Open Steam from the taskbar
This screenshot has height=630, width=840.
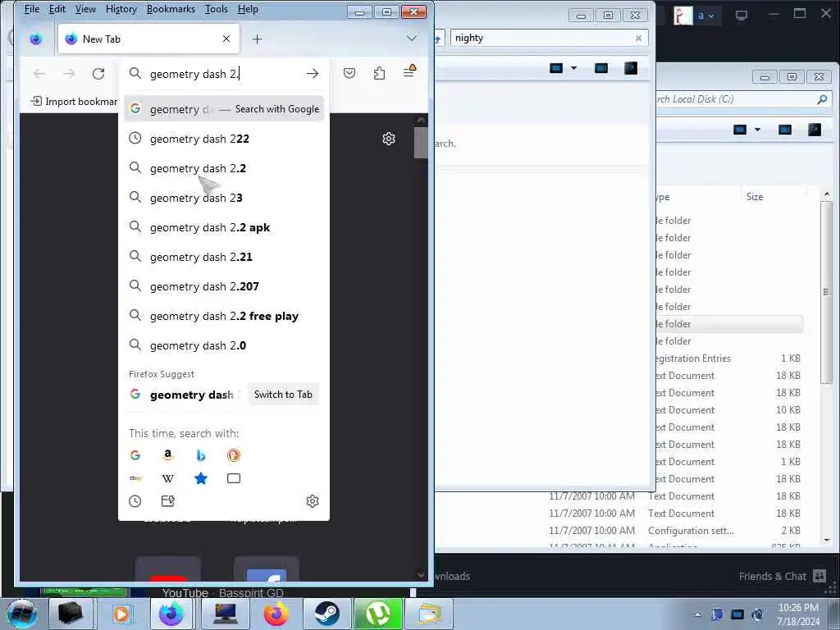[326, 614]
